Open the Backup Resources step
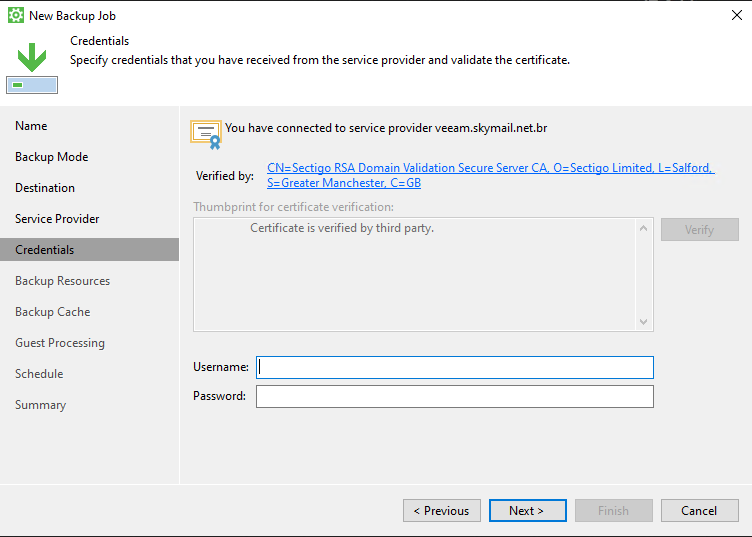Image resolution: width=752 pixels, height=537 pixels. click(62, 280)
